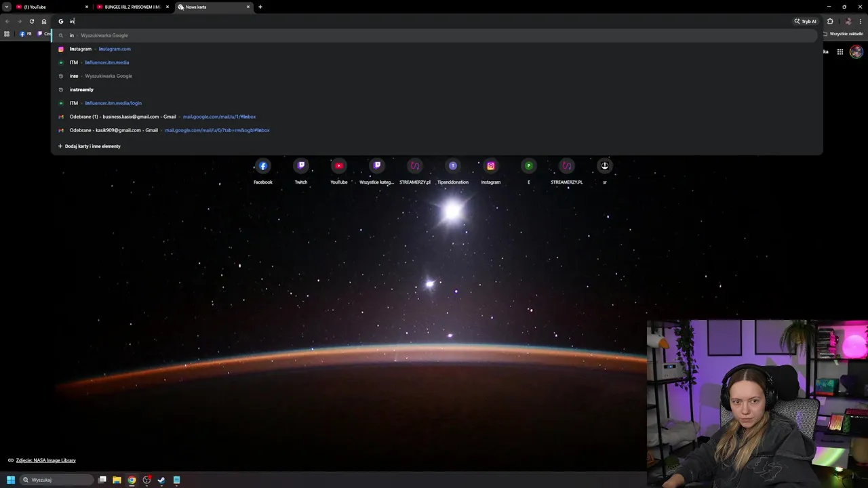Click the Windows taskbar Wyszukaj search box
The image size is (868, 488).
point(56,480)
